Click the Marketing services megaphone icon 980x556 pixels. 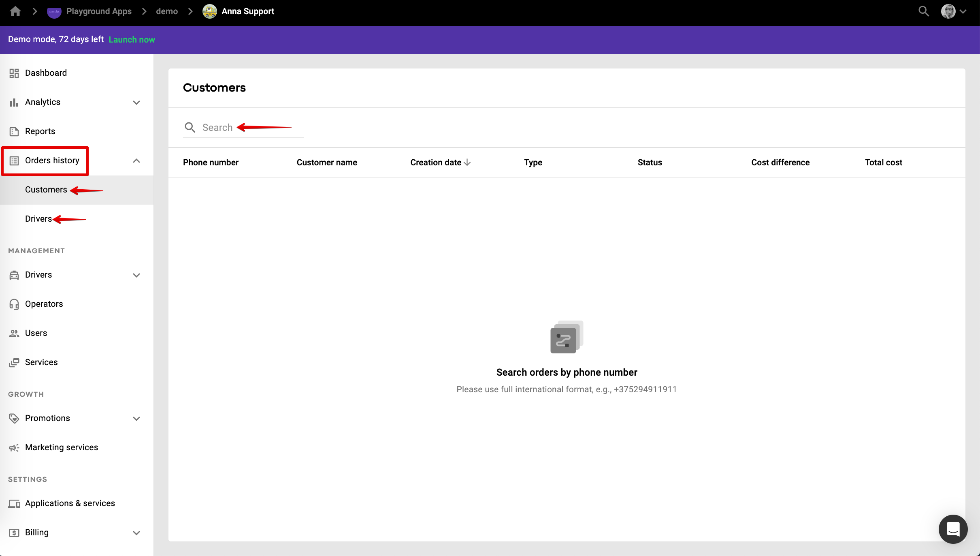[x=14, y=447]
